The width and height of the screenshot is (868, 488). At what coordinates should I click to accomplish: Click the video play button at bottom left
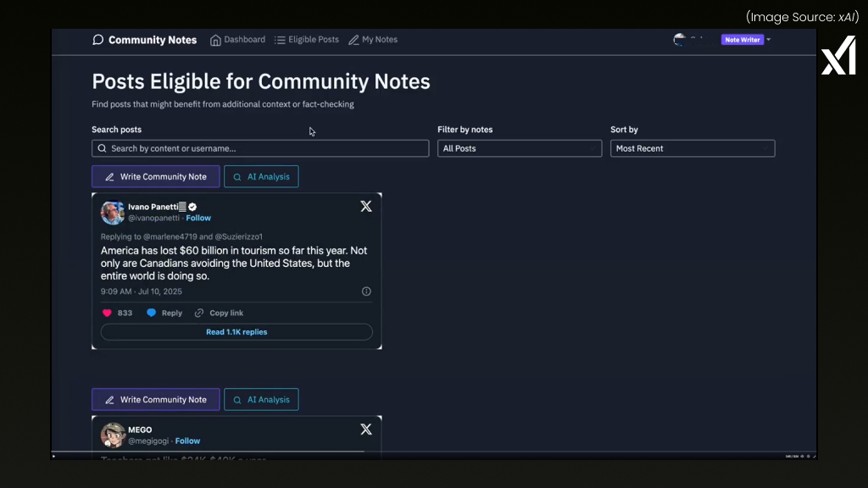[53, 457]
